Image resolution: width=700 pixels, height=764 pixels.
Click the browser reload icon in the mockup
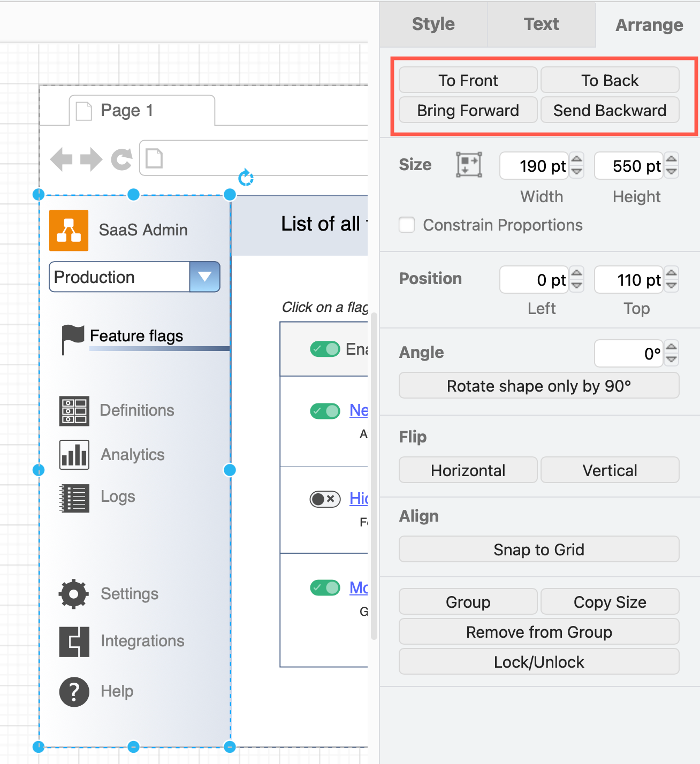pos(121,158)
